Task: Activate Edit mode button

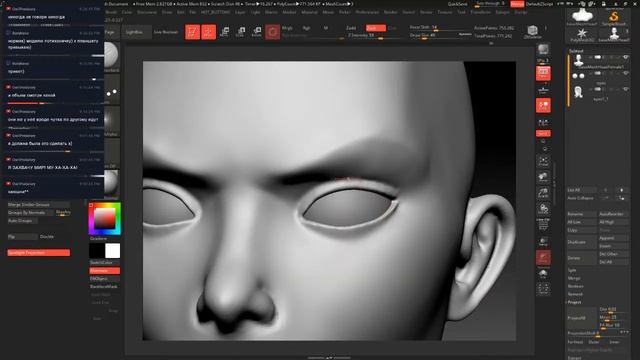Action: (x=192, y=32)
